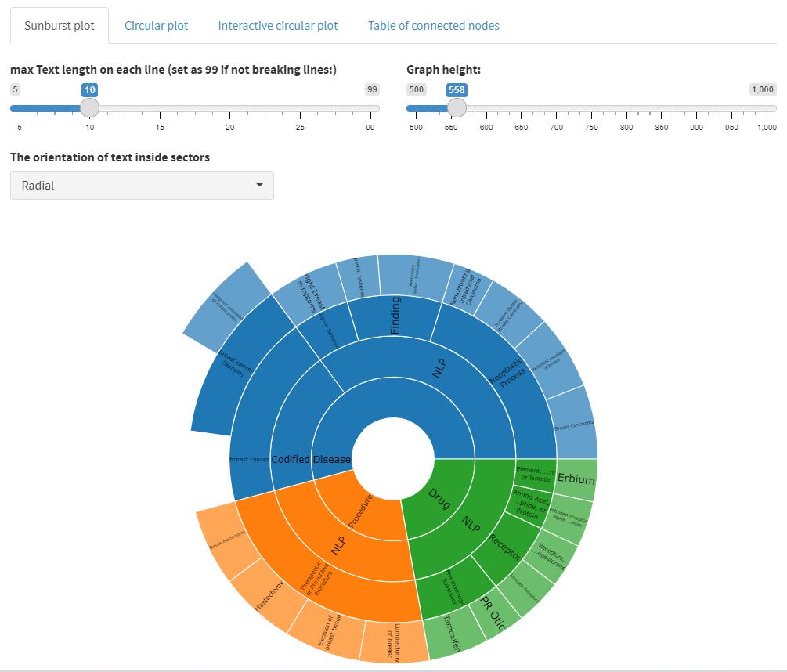Click the Neoplastic Process sector
Viewport: 787px width, 672px height.
[505, 372]
